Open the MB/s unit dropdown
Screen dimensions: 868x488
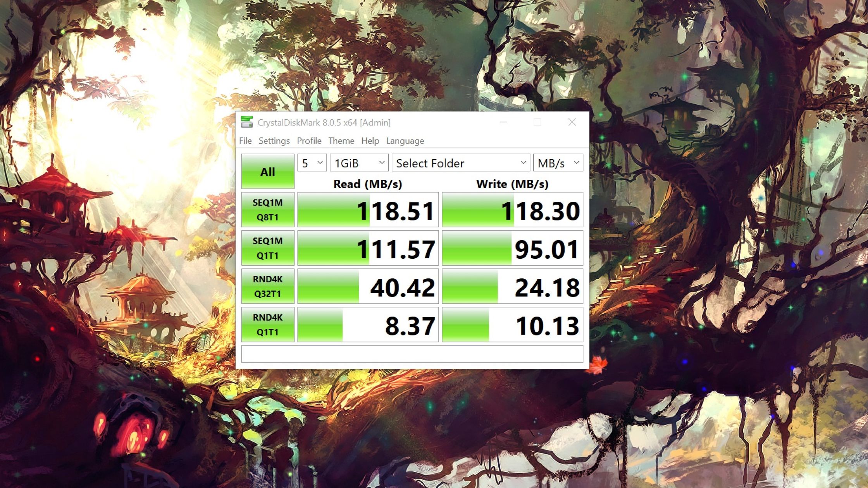coord(558,163)
